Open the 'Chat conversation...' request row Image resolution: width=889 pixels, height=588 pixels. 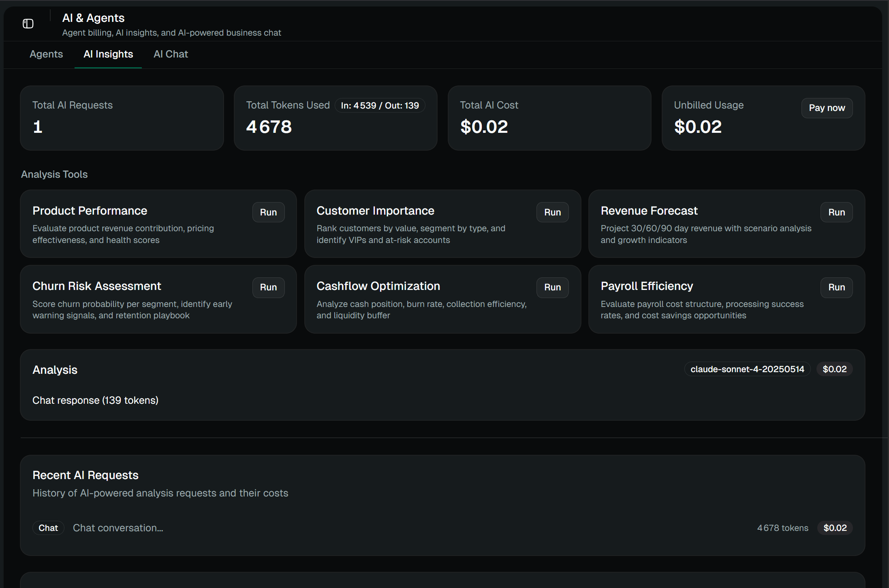(x=442, y=528)
